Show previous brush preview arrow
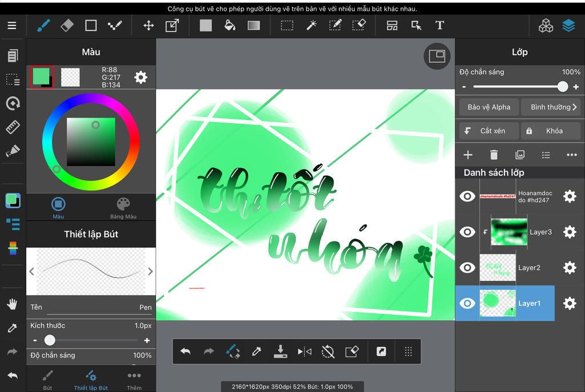585x392 pixels. point(32,271)
